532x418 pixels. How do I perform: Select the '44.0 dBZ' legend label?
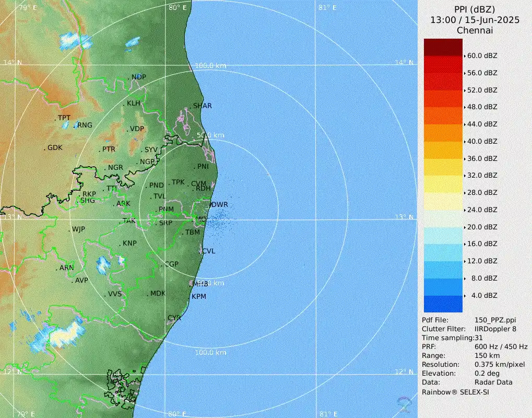coord(482,124)
